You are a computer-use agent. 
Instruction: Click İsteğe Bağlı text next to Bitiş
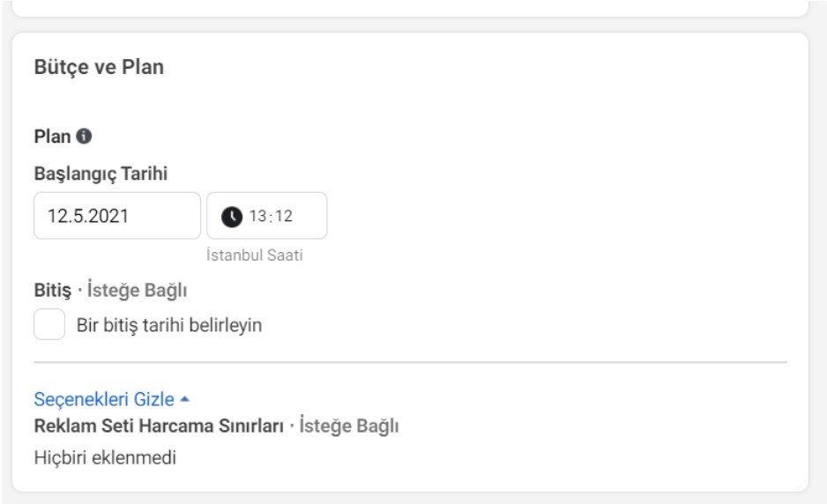click(138, 291)
